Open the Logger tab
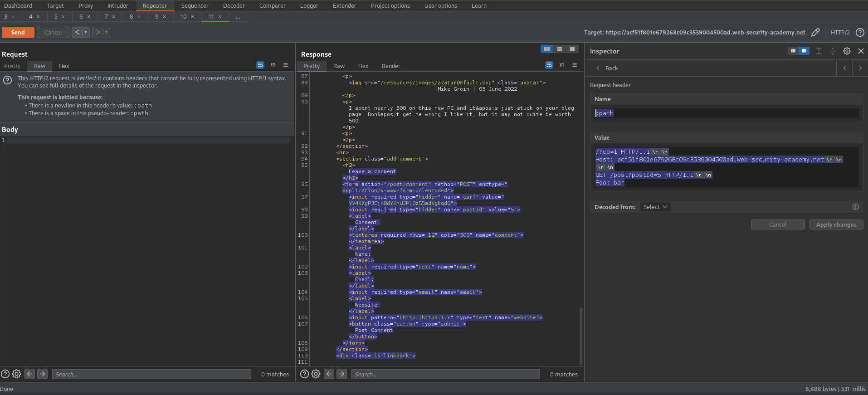Viewport: 868px width, 395px height. 309,5
